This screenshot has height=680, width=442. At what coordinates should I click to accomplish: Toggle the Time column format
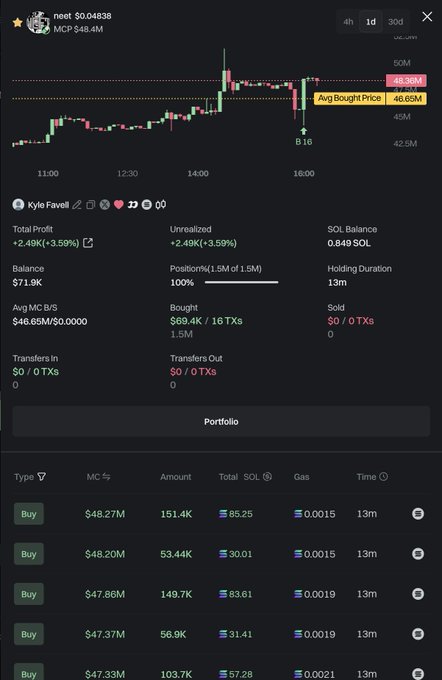383,477
